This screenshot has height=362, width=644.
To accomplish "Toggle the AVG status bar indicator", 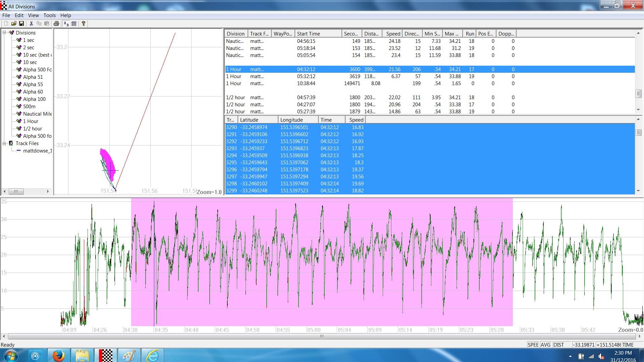I will (545, 345).
